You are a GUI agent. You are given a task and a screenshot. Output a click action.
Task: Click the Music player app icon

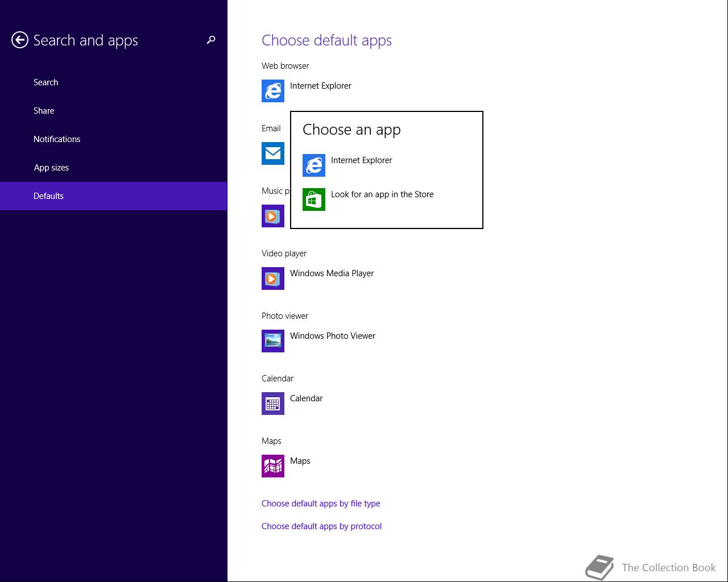pyautogui.click(x=273, y=216)
